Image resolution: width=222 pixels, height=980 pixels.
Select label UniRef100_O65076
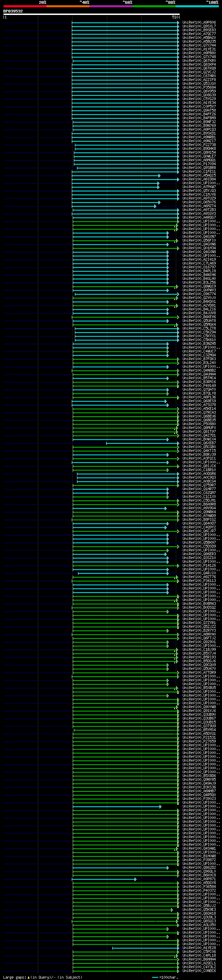[199, 202]
